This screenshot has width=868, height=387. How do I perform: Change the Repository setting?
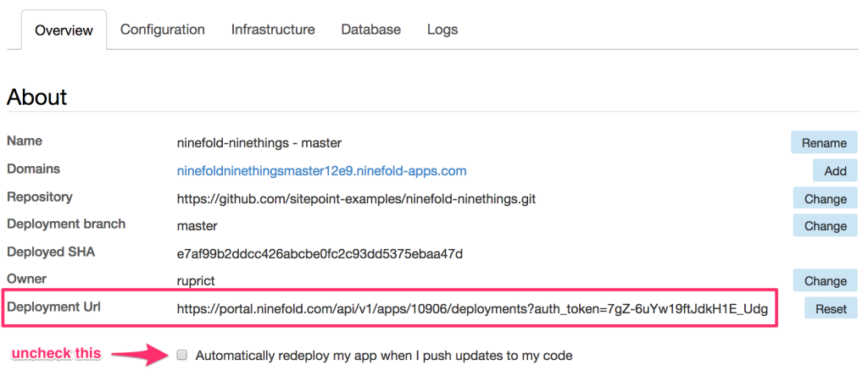pyautogui.click(x=825, y=199)
